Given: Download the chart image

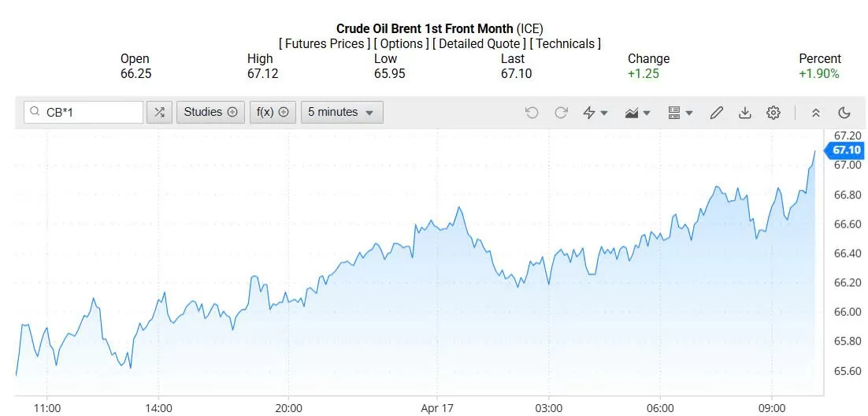Looking at the screenshot, I should (x=744, y=113).
